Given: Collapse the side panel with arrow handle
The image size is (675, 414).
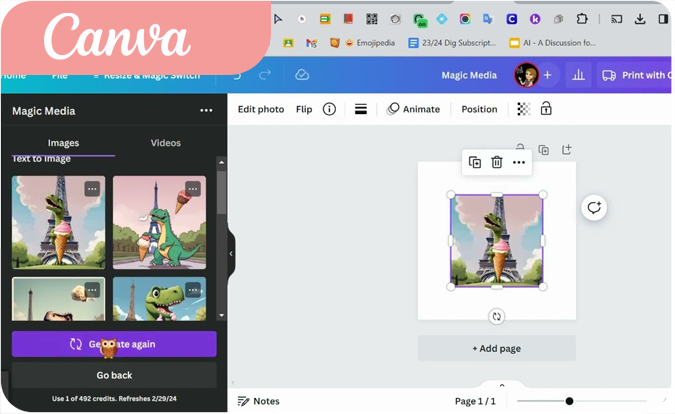Looking at the screenshot, I should (x=231, y=253).
